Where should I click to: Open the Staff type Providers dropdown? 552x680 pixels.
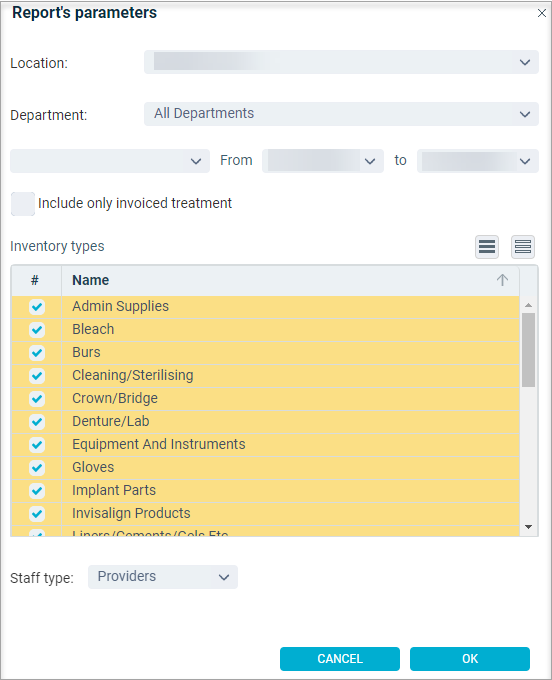coord(163,577)
